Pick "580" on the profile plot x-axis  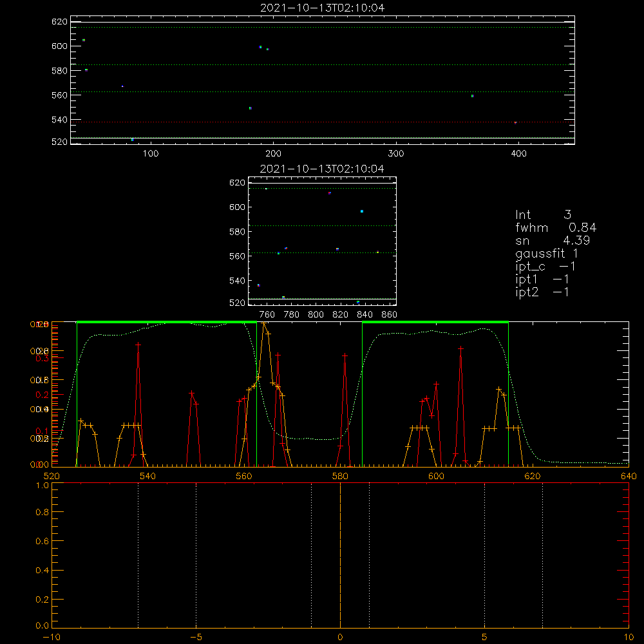tap(340, 476)
